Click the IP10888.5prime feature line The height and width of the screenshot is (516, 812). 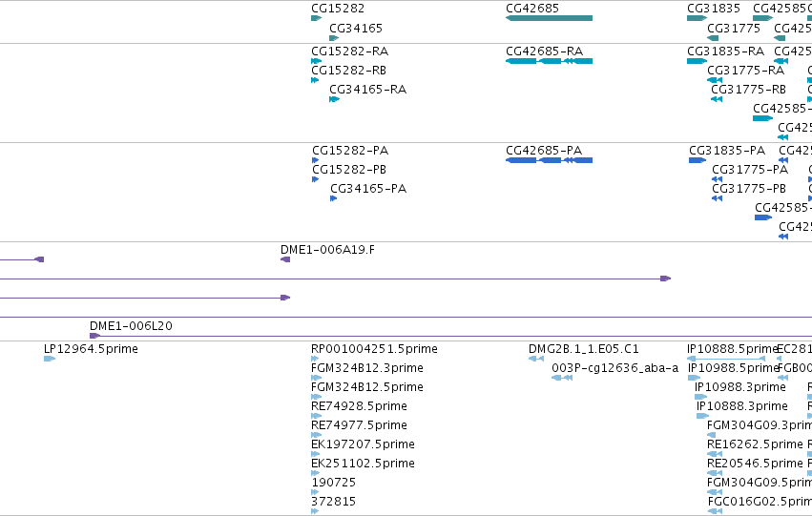coord(726,358)
